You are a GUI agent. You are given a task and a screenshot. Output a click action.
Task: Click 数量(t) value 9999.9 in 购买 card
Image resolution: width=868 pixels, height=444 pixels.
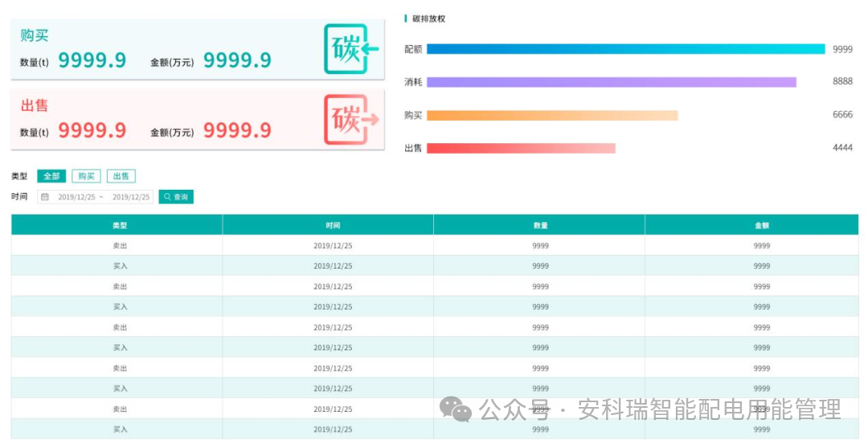pyautogui.click(x=92, y=60)
